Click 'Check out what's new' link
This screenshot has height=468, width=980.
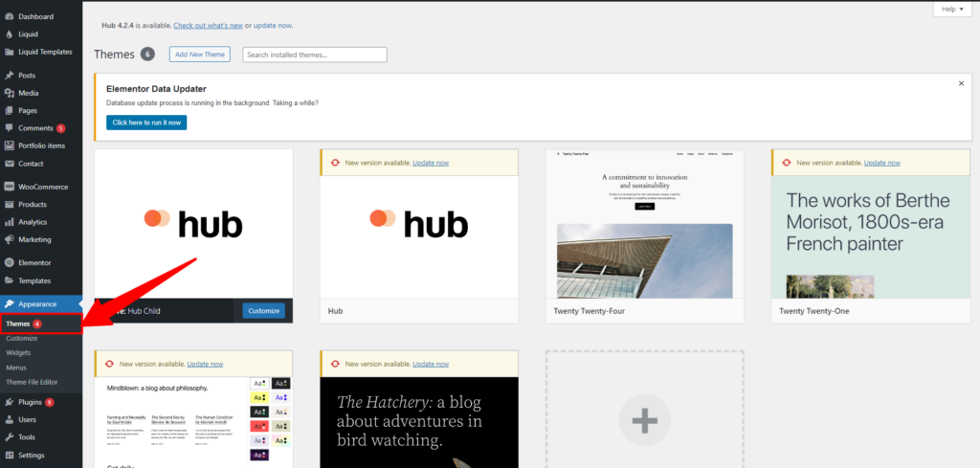(x=208, y=26)
